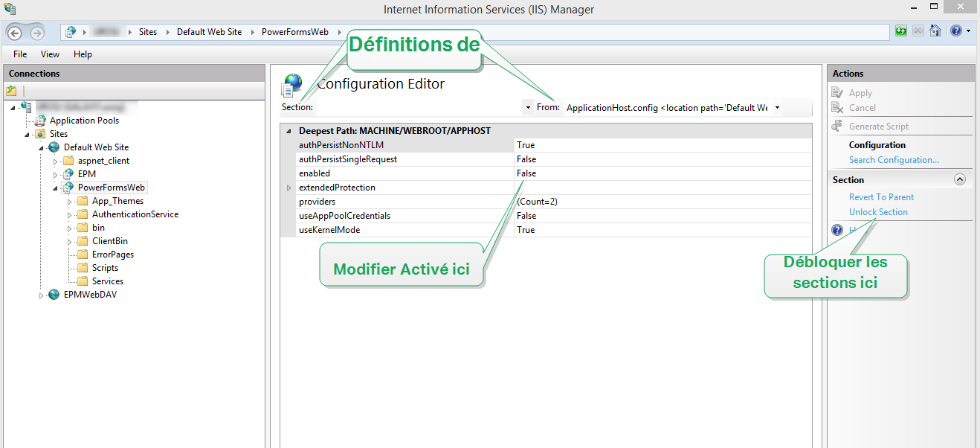Click the Cancel action text
The width and height of the screenshot is (980, 448).
(863, 108)
